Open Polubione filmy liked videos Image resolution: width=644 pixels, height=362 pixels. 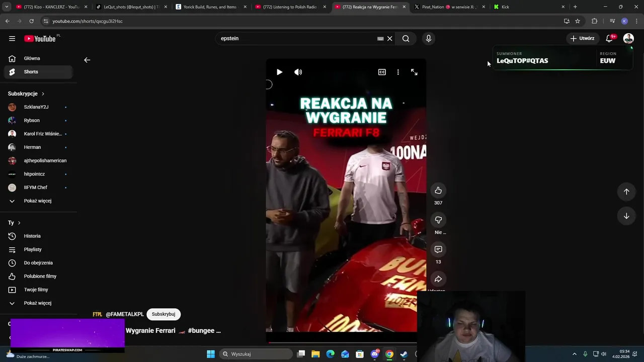[x=38, y=277]
